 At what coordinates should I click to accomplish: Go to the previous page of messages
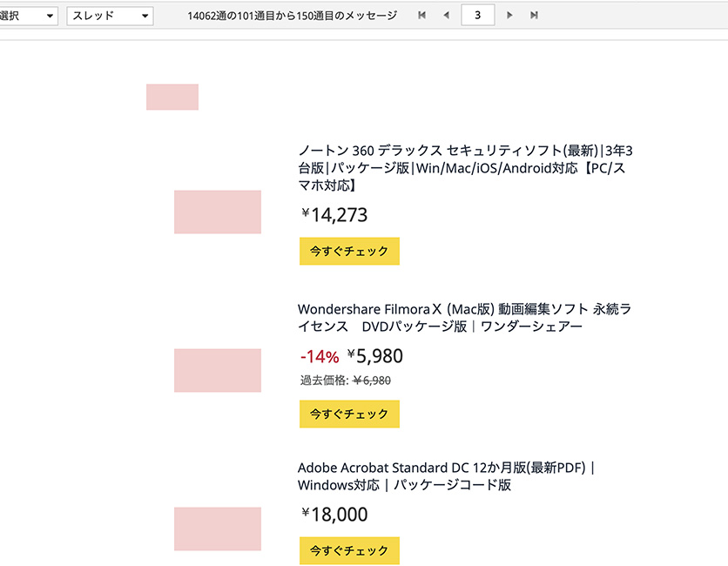446,16
